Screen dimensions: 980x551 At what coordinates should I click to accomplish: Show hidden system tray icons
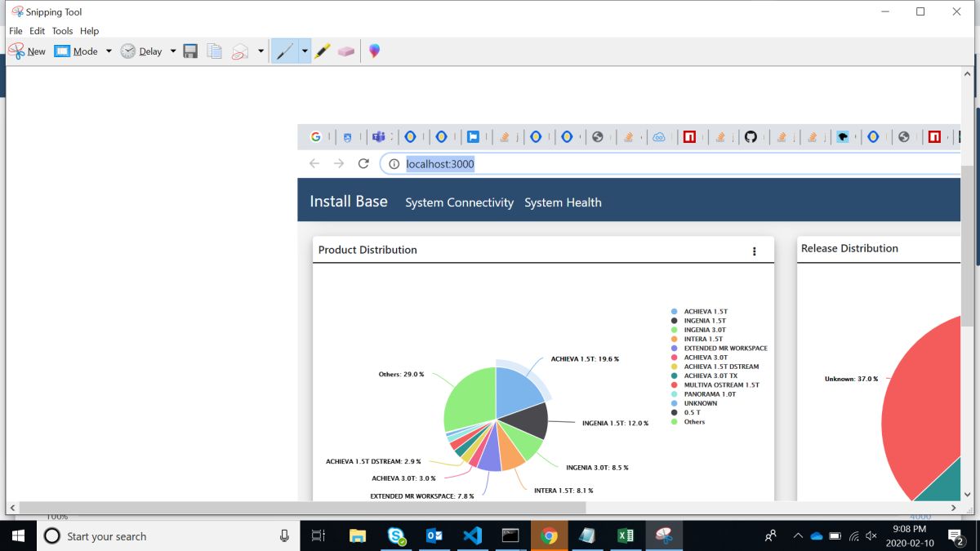798,535
